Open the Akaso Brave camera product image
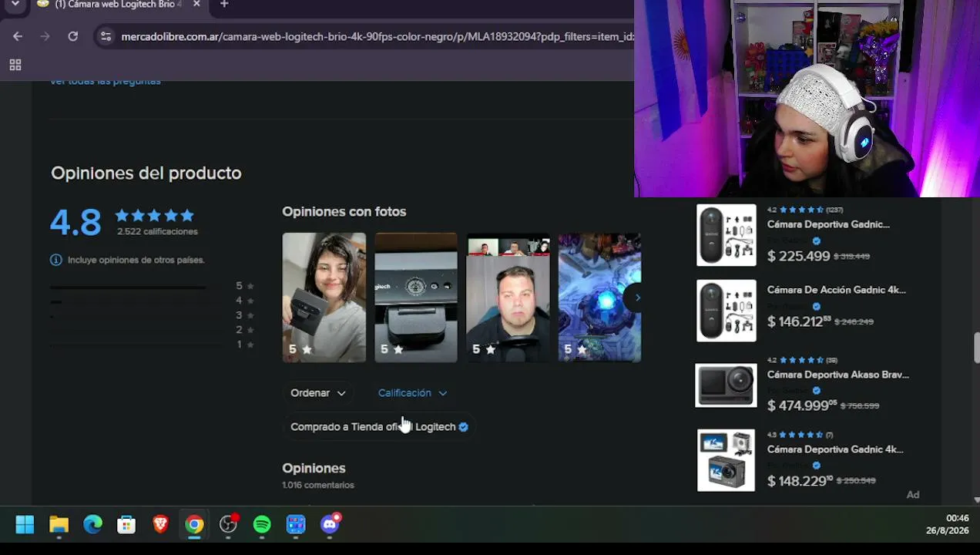 pyautogui.click(x=727, y=385)
